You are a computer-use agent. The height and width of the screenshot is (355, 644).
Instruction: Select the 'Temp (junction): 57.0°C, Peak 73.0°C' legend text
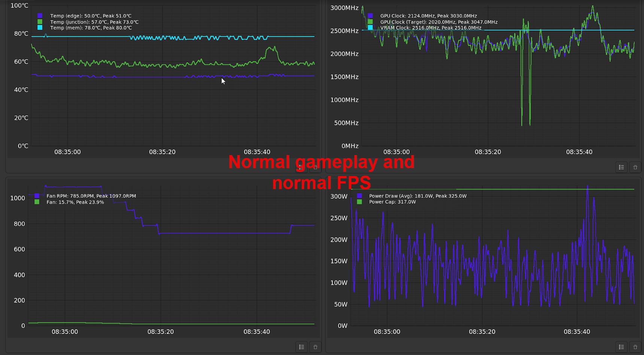[x=94, y=22]
